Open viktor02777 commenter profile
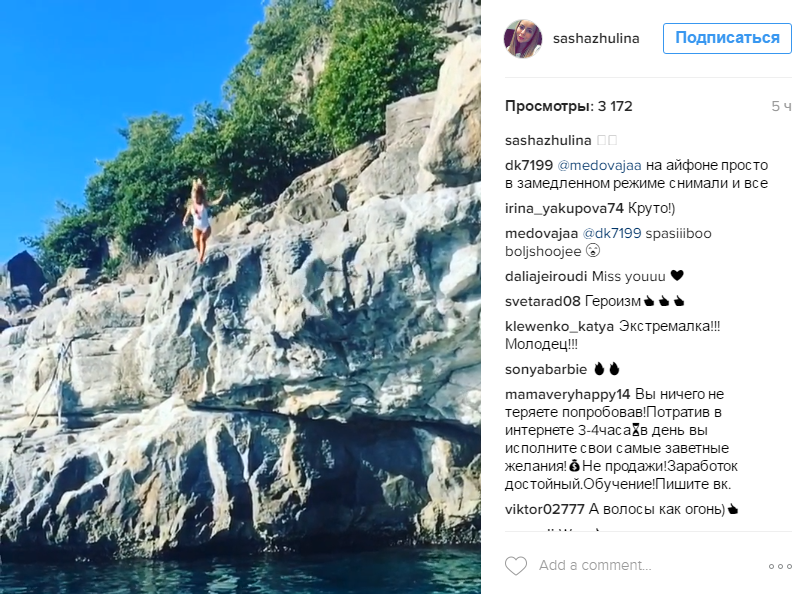 point(544,509)
